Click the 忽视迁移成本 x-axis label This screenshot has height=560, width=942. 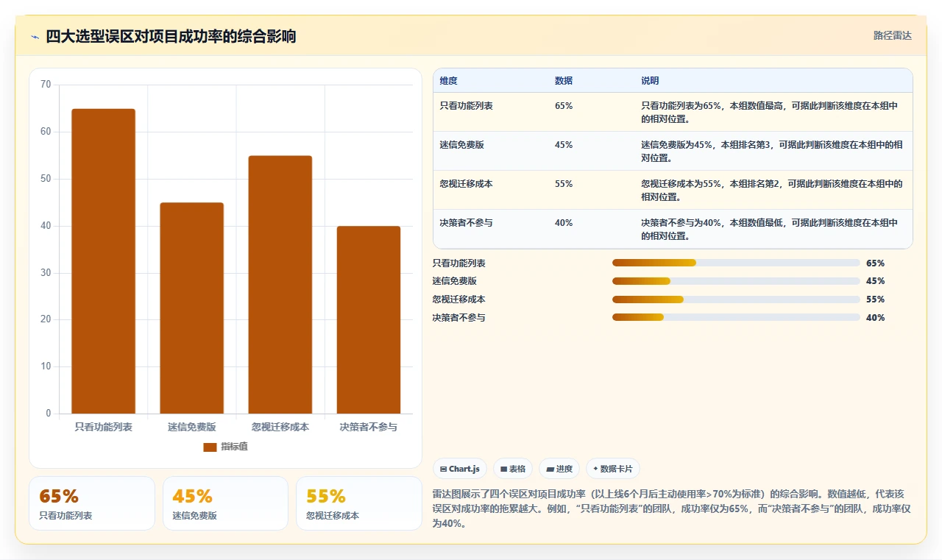280,427
